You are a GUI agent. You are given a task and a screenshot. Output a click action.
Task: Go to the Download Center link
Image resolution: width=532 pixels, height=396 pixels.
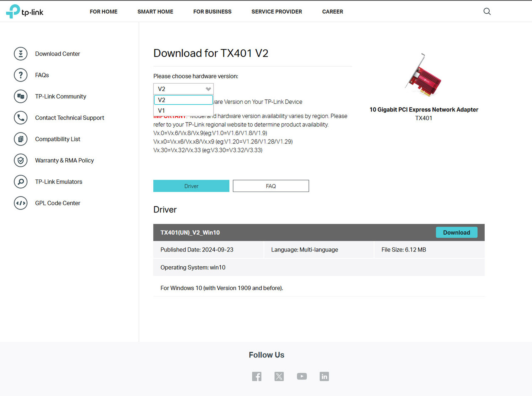click(57, 54)
